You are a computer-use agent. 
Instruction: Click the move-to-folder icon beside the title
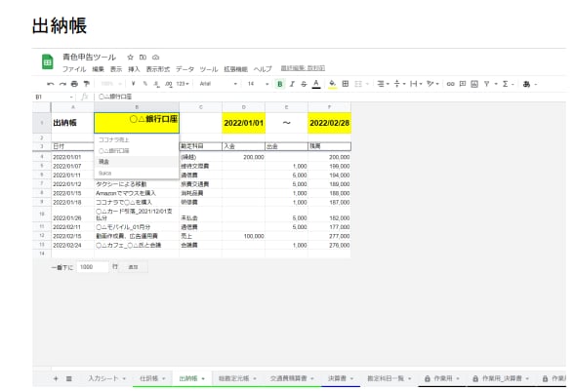143,57
